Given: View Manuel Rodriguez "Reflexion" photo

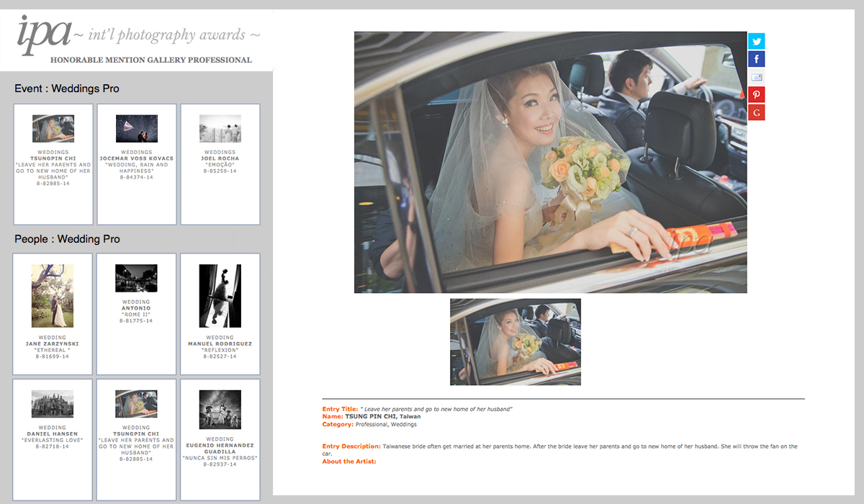Looking at the screenshot, I should (x=220, y=296).
